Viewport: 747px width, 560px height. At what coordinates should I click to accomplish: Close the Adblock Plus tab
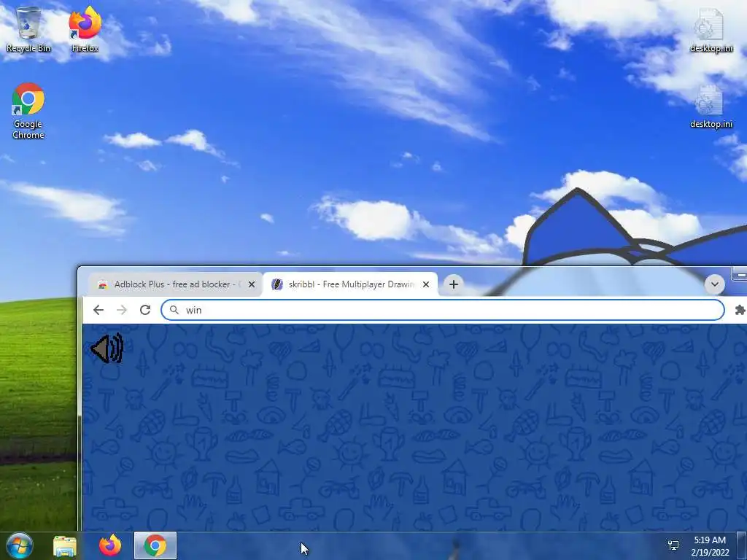pos(252,284)
